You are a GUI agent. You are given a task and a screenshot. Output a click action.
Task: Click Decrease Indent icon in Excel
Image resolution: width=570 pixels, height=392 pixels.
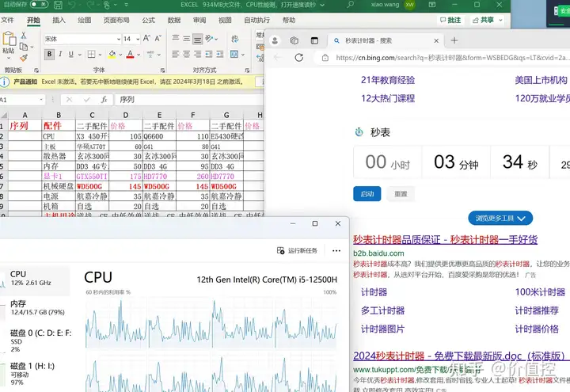[209, 54]
